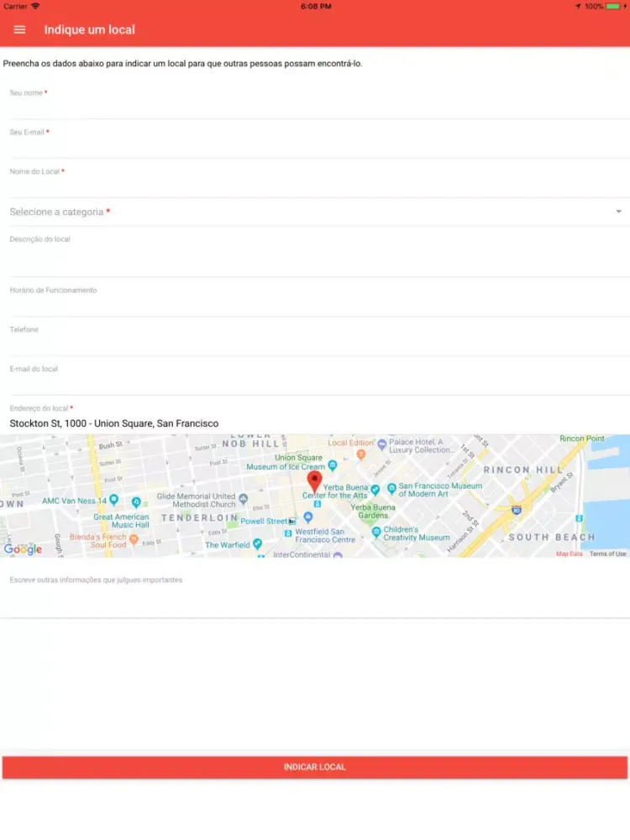This screenshot has height=840, width=630.
Task: Click the red map location pin
Action: click(x=314, y=481)
